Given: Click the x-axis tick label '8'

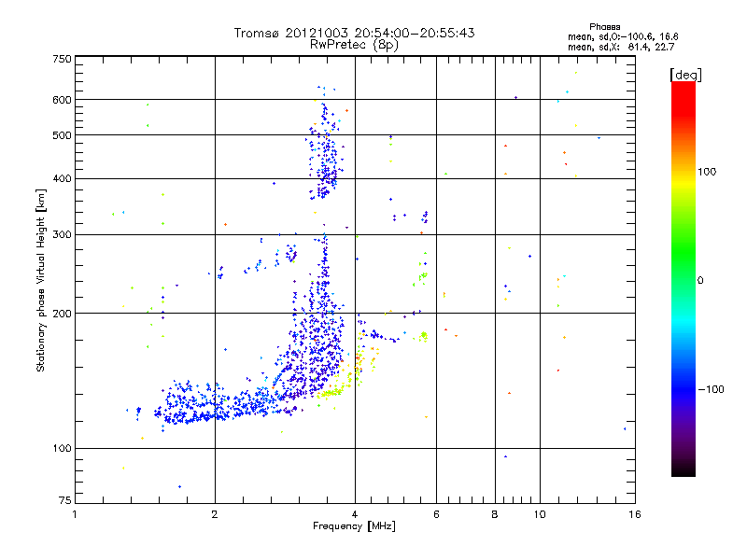Looking at the screenshot, I should point(495,514).
